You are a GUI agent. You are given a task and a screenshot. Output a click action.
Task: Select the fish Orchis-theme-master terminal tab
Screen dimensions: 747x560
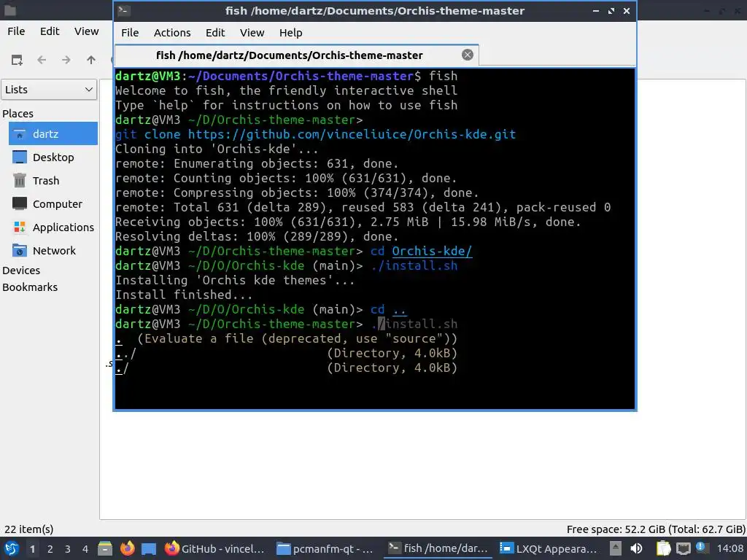tap(296, 55)
